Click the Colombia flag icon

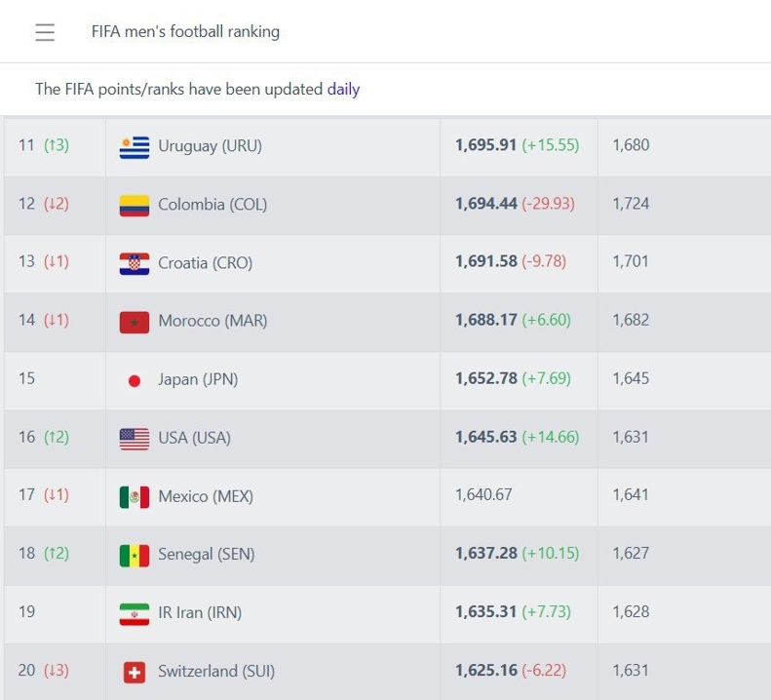pos(135,206)
